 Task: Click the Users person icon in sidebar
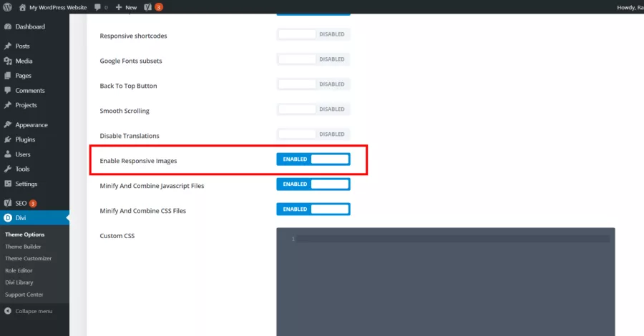[8, 154]
